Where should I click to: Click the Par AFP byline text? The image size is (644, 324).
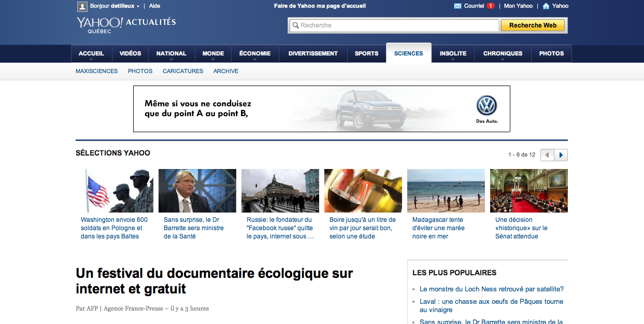(142, 308)
